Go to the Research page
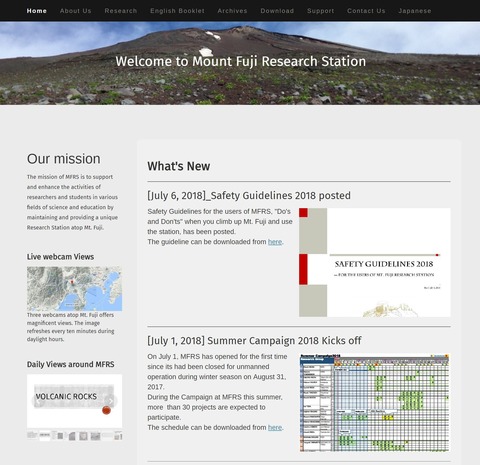 (121, 11)
